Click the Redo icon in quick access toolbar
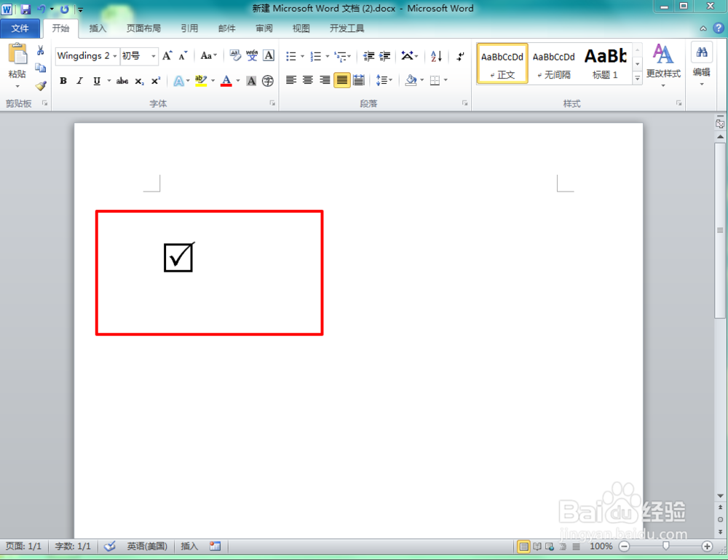This screenshot has width=728, height=560. click(x=65, y=9)
